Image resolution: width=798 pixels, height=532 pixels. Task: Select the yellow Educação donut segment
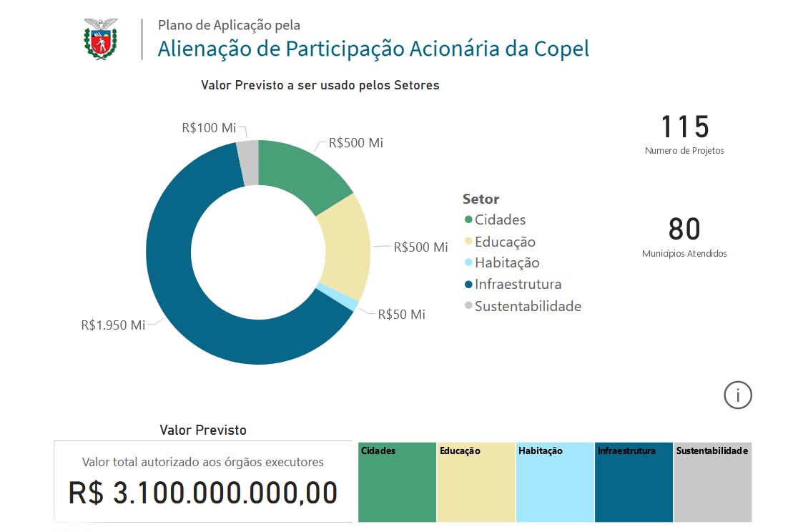pos(345,247)
